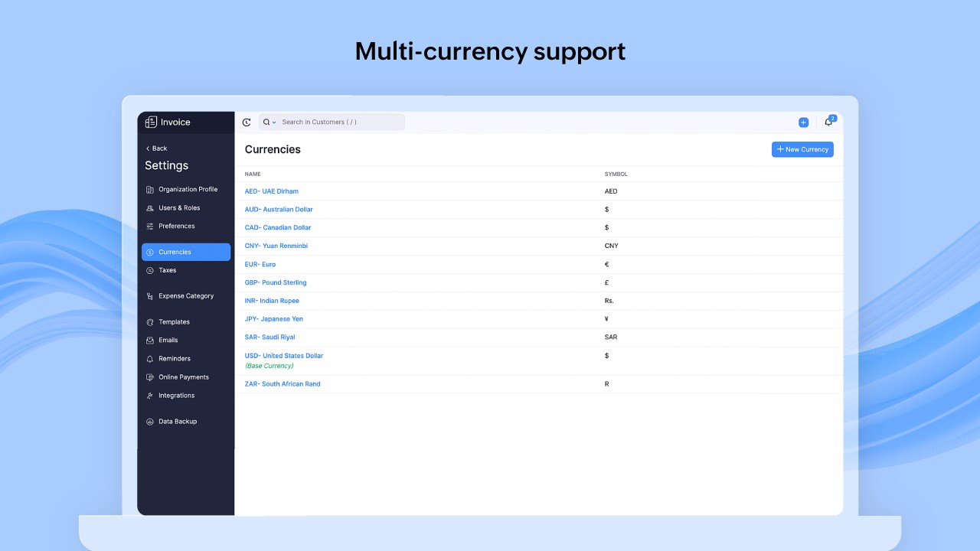Open the EUR- Euro currency

(x=260, y=265)
